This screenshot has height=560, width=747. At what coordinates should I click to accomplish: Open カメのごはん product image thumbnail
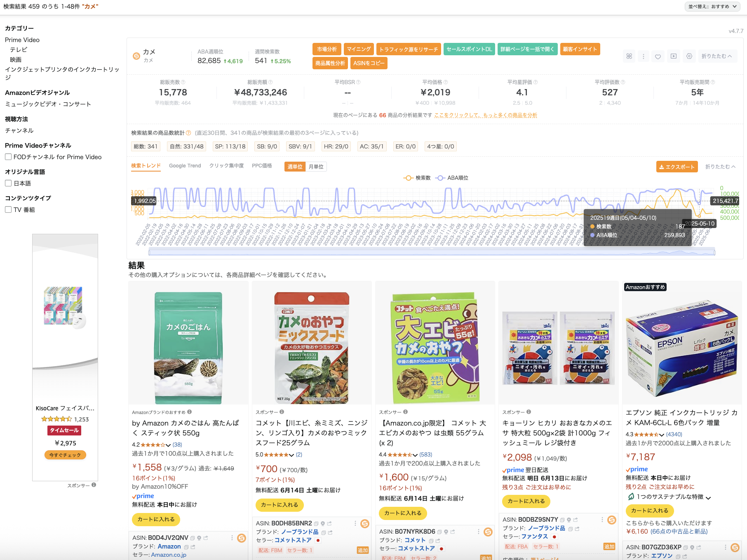click(188, 348)
